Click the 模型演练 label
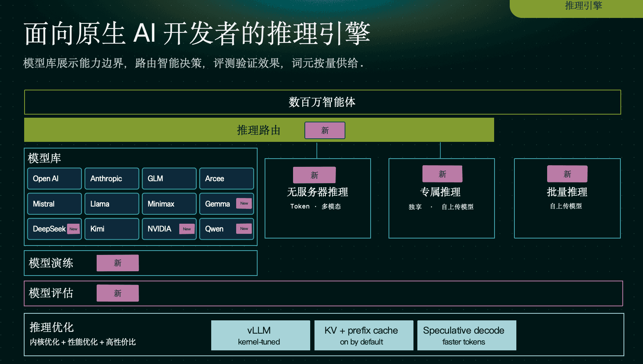 (51, 263)
